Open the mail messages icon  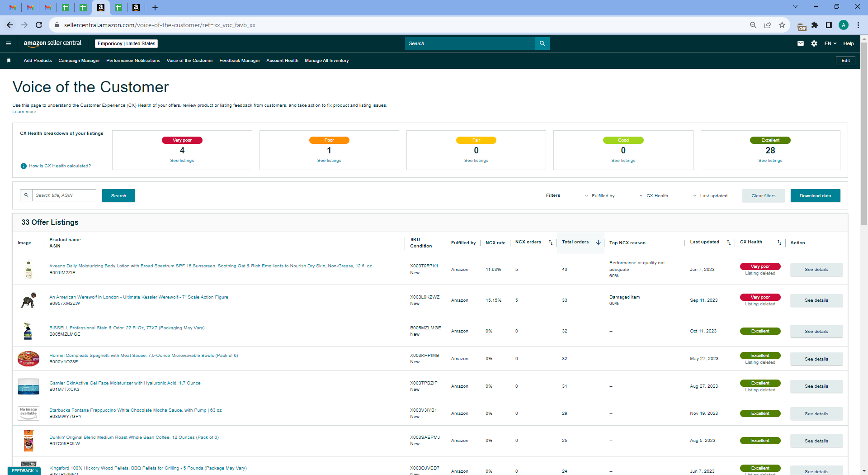[801, 43]
